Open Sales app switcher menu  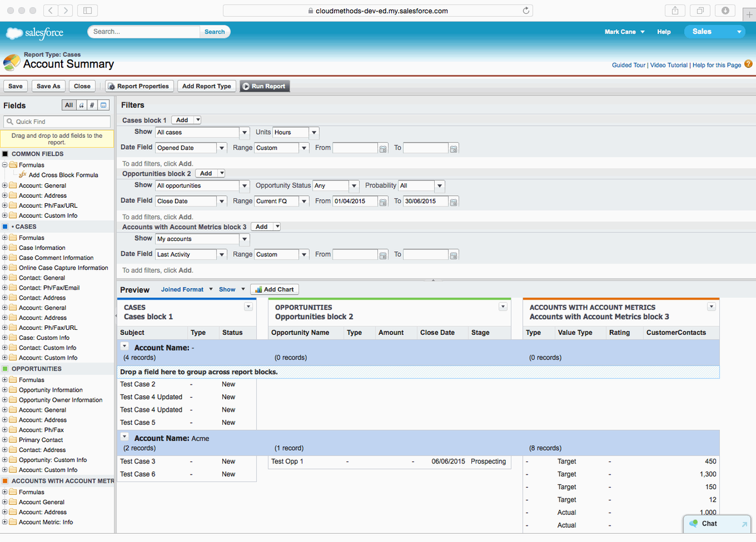pos(714,31)
